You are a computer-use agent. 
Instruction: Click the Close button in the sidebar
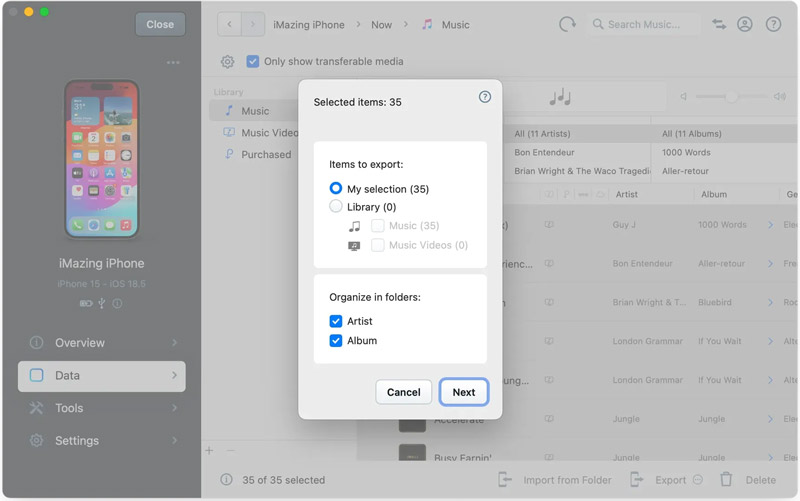pyautogui.click(x=160, y=24)
